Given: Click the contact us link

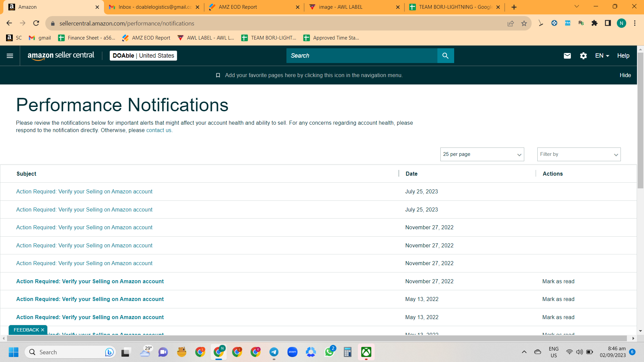Looking at the screenshot, I should 159,130.
